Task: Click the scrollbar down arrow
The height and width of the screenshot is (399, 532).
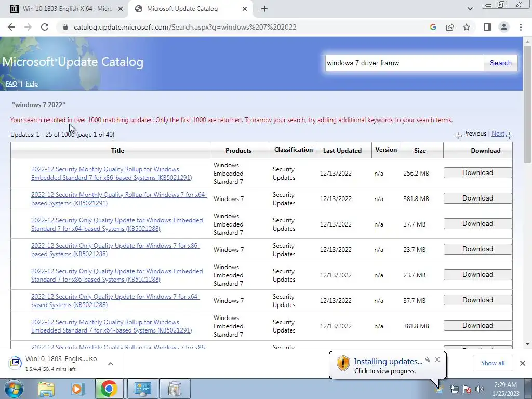Action: pos(527,344)
